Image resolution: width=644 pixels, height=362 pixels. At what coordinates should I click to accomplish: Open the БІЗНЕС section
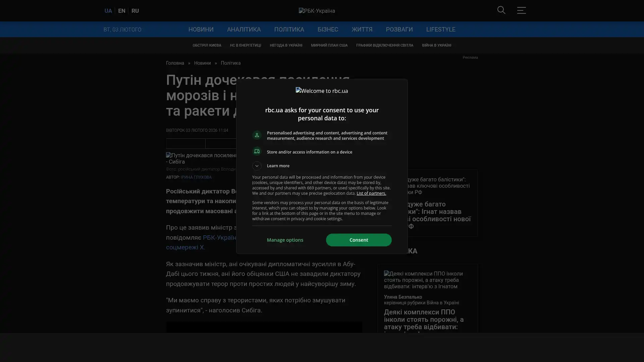coord(328,29)
